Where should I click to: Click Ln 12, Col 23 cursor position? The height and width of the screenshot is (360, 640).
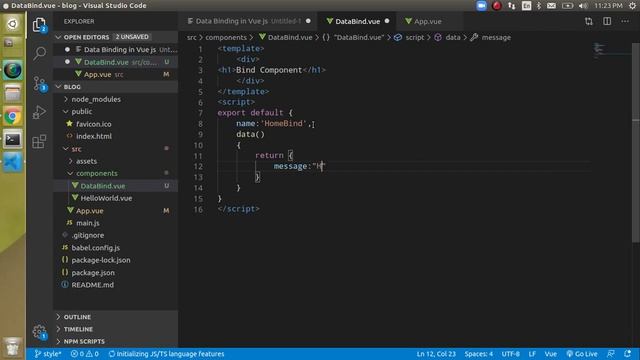[x=436, y=354]
